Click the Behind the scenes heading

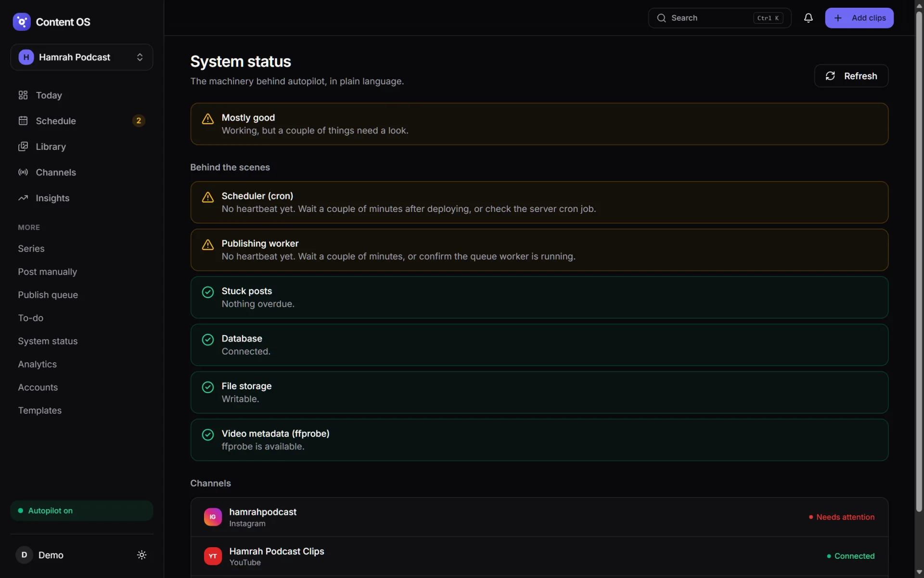click(230, 167)
